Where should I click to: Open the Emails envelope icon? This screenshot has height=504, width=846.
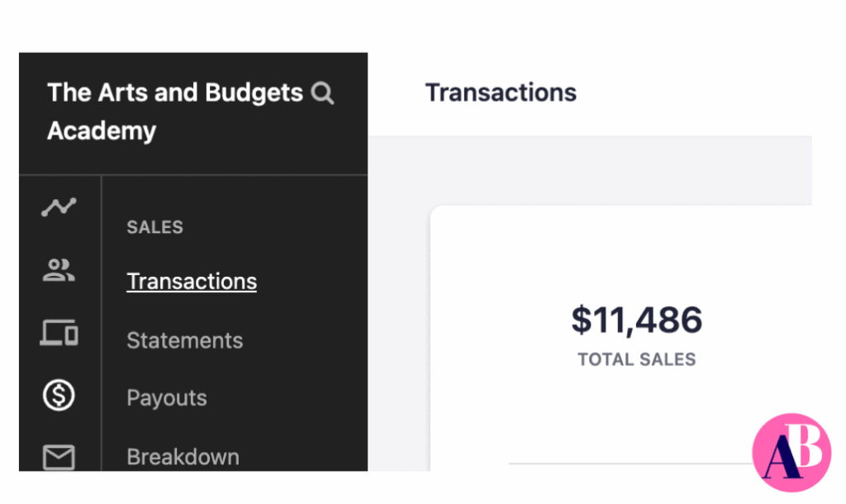tap(59, 457)
